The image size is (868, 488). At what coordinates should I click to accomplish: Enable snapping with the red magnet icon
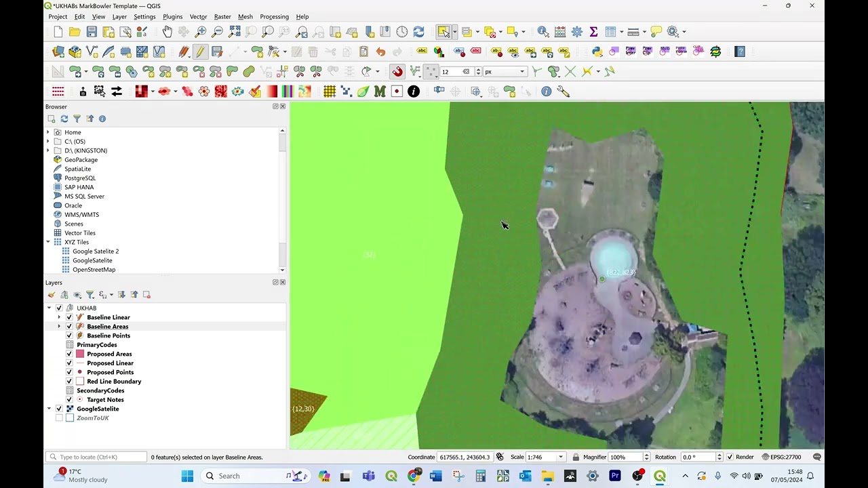397,72
